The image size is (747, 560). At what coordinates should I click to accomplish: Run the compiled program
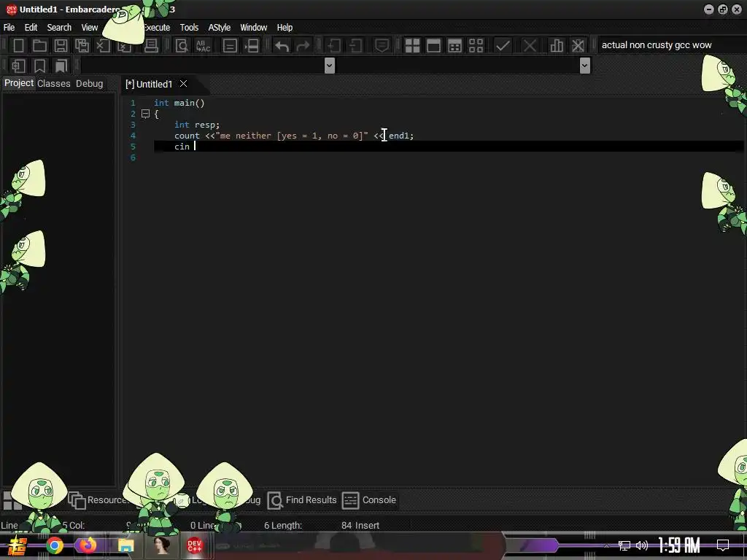[433, 46]
